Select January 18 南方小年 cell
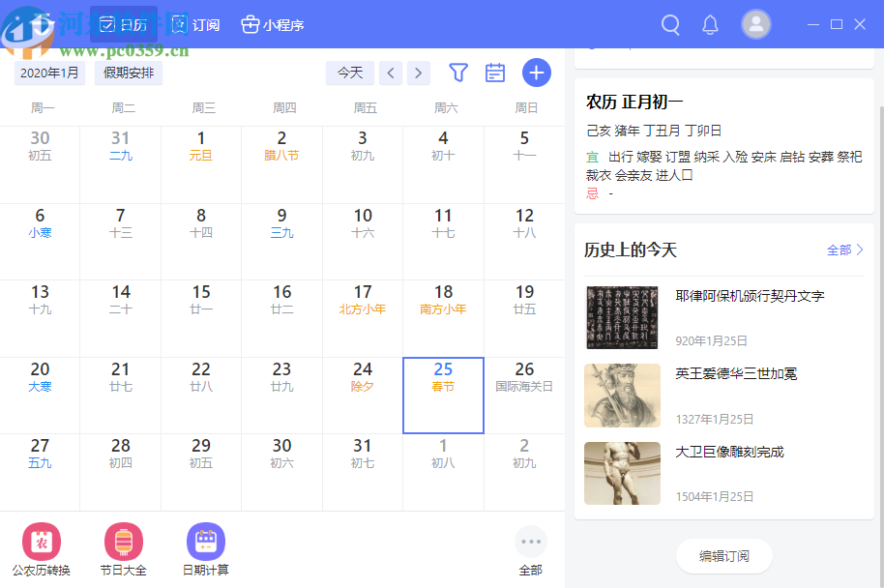Image resolution: width=884 pixels, height=588 pixels. pos(443,318)
